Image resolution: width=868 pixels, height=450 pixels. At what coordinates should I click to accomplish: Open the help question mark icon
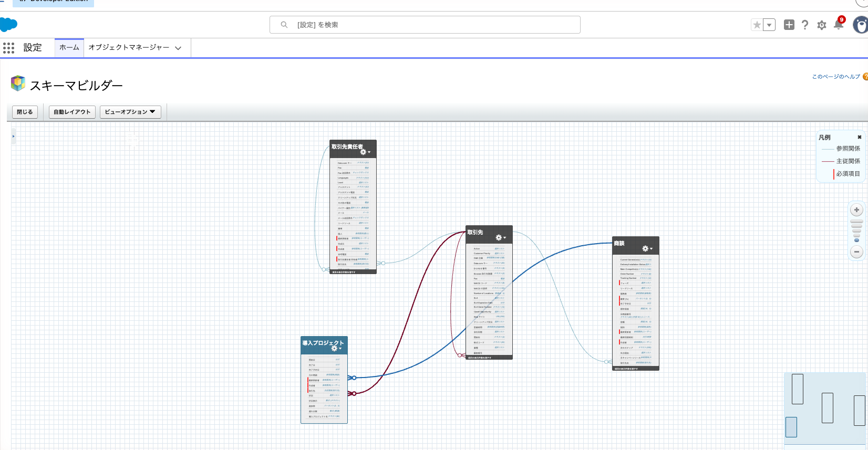pos(805,25)
